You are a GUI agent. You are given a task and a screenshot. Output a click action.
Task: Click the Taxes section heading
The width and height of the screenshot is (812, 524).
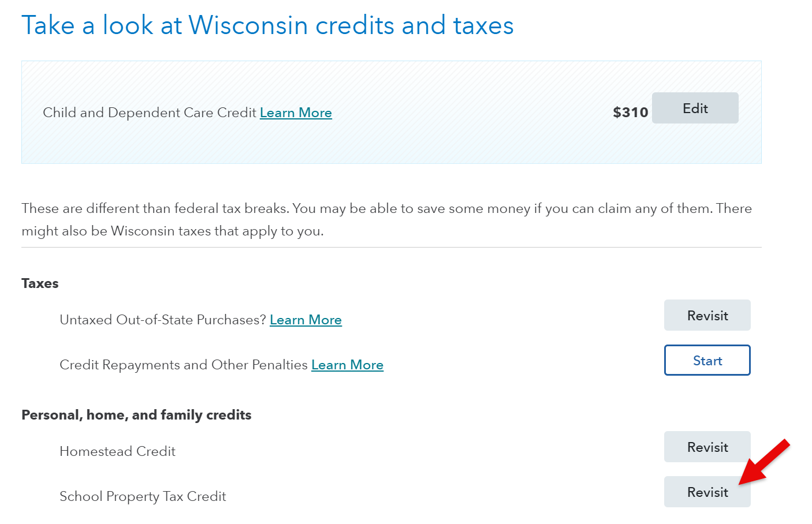click(40, 283)
